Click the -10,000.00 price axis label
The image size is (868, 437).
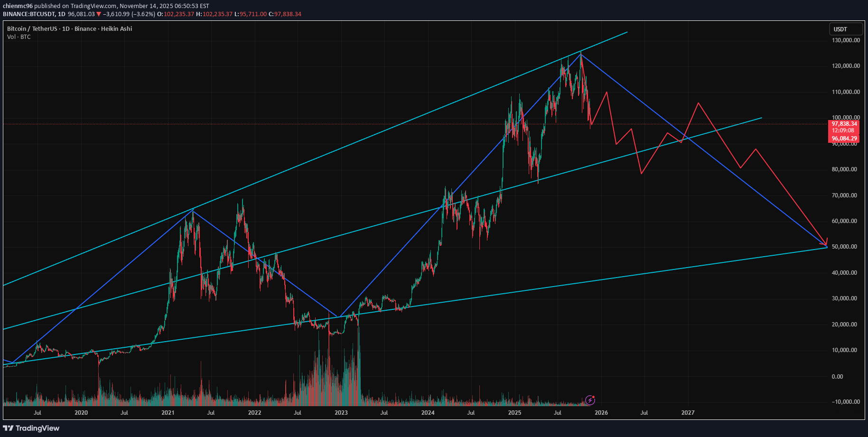tap(845, 402)
